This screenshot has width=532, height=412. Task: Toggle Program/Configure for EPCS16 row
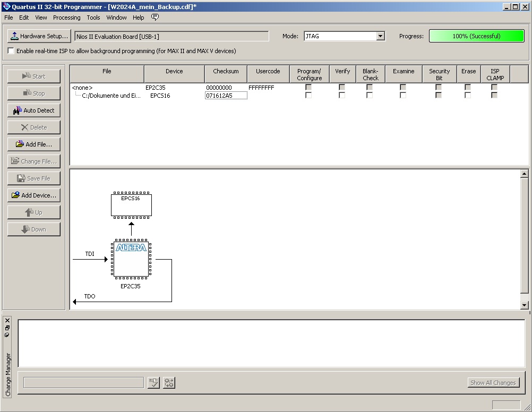[308, 96]
